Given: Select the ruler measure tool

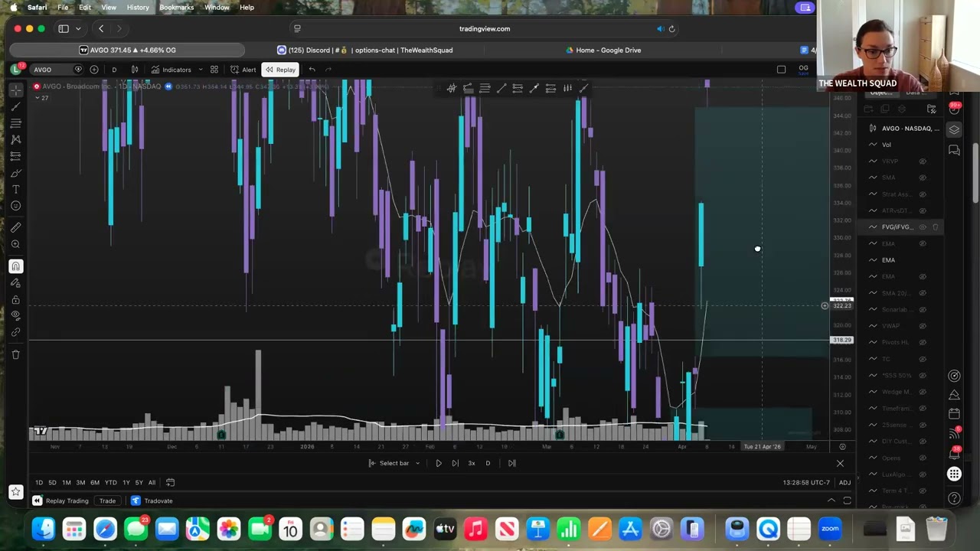Looking at the screenshot, I should pos(15,227).
